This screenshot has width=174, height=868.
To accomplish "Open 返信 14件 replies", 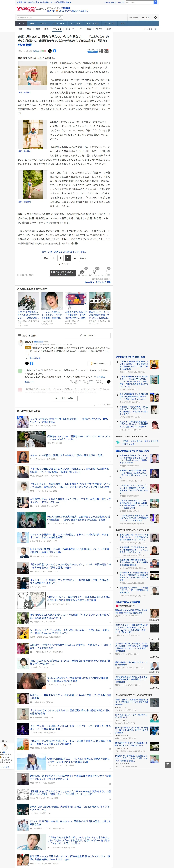I will click(29, 382).
